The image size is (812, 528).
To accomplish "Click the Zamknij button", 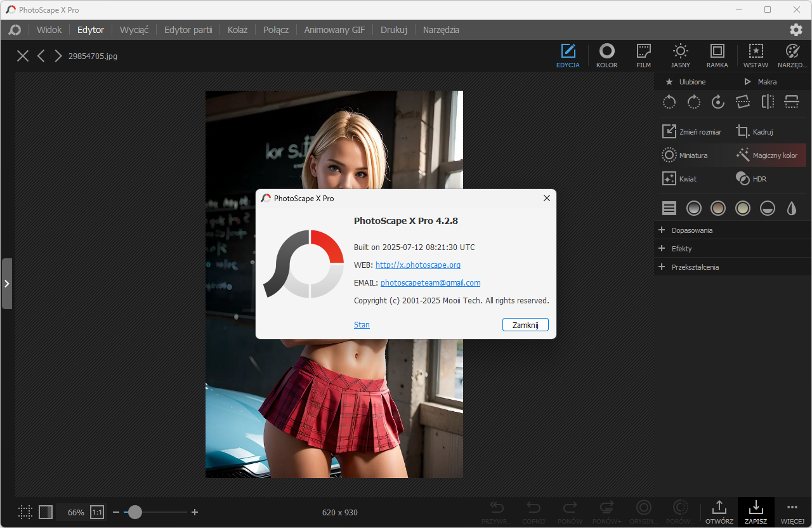I will (525, 325).
